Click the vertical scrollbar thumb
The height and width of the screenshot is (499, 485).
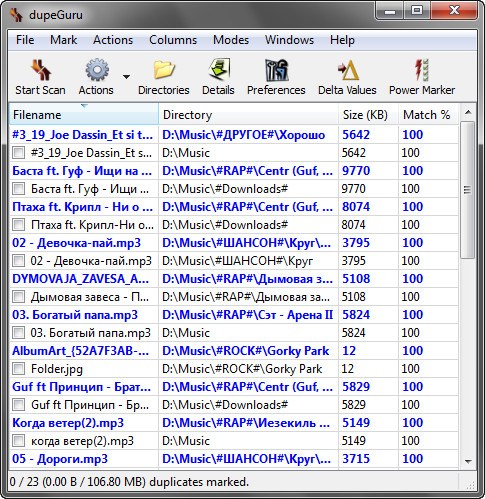pyautogui.click(x=467, y=190)
